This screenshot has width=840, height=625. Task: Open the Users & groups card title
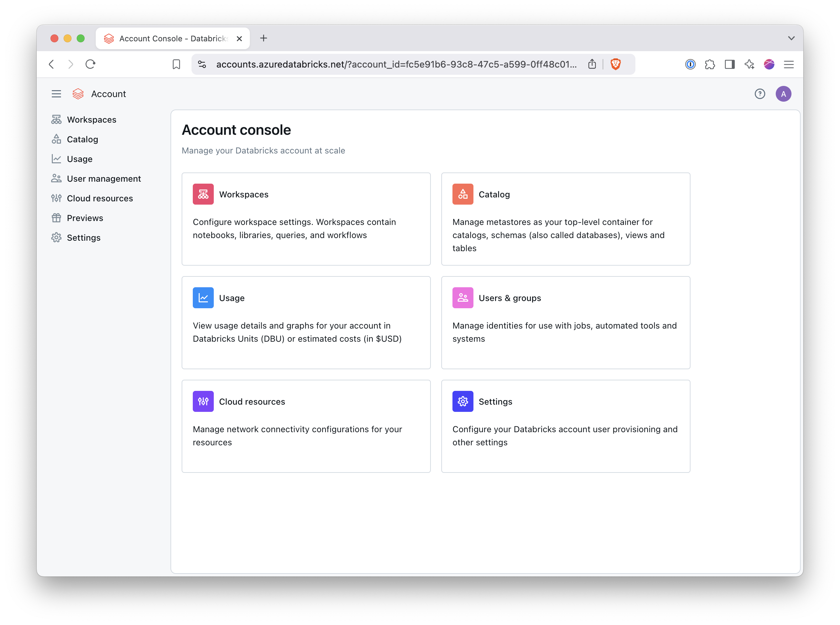coord(510,298)
